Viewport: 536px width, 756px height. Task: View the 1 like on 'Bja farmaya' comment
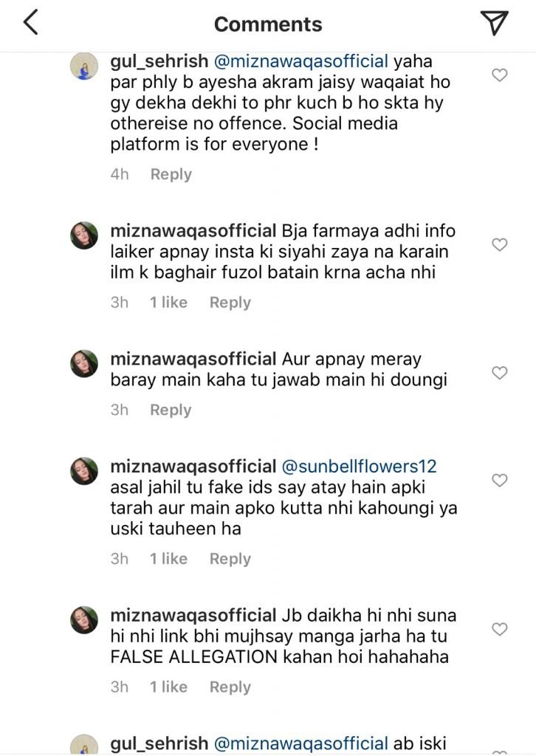click(x=169, y=302)
